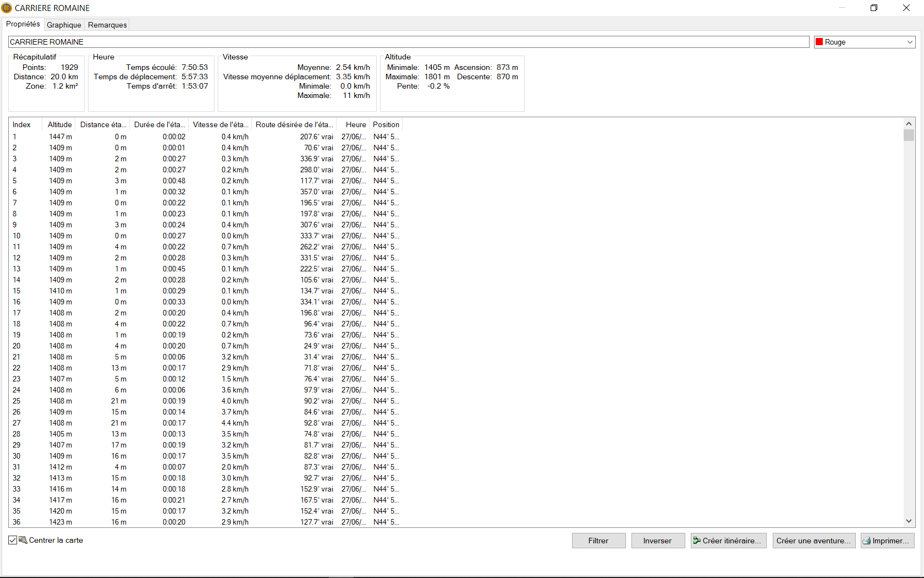Select row 21 with duration 0:00:06
The height and width of the screenshot is (578, 924).
pyautogui.click(x=206, y=357)
